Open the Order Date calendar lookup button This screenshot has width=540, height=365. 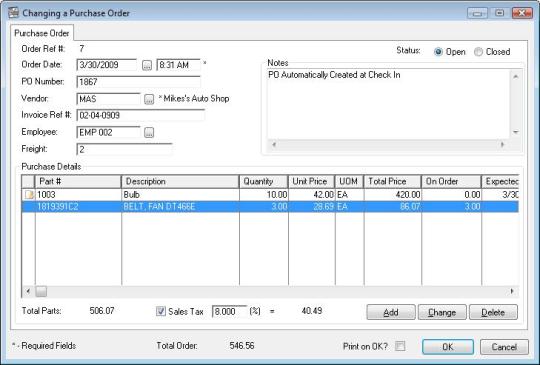[x=147, y=65]
